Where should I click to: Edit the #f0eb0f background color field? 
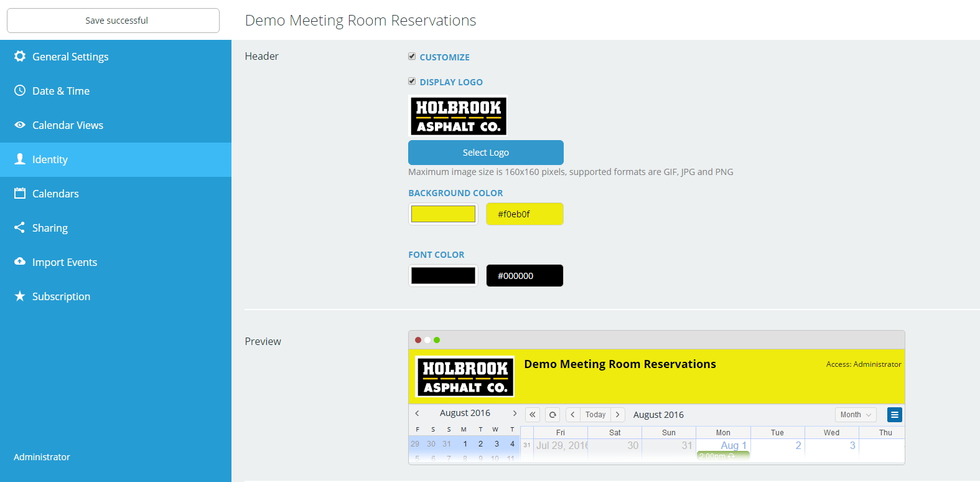[525, 214]
